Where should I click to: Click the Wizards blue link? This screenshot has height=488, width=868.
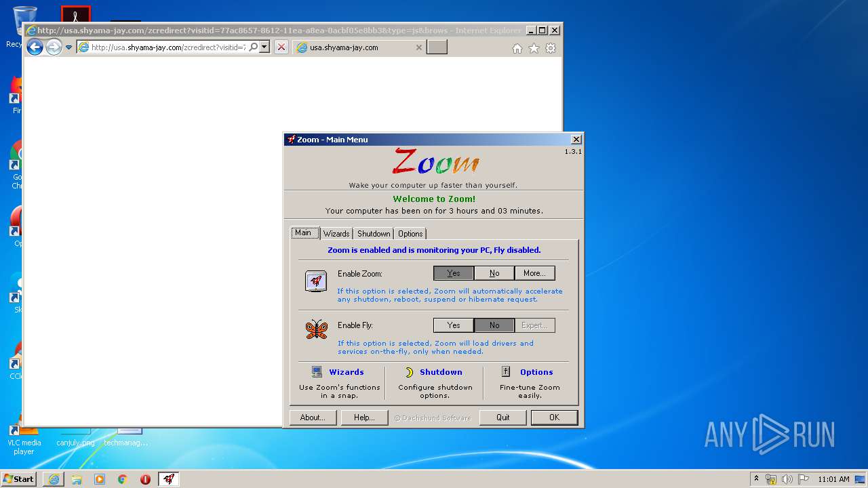tap(347, 372)
